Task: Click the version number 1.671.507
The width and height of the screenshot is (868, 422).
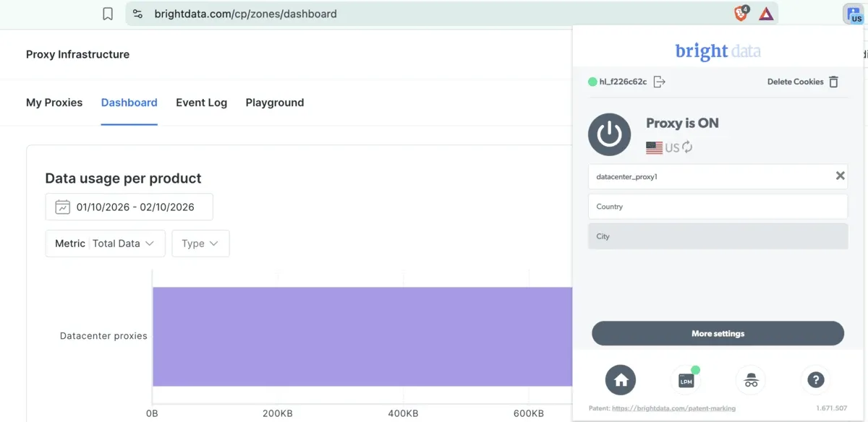Action: coord(831,408)
